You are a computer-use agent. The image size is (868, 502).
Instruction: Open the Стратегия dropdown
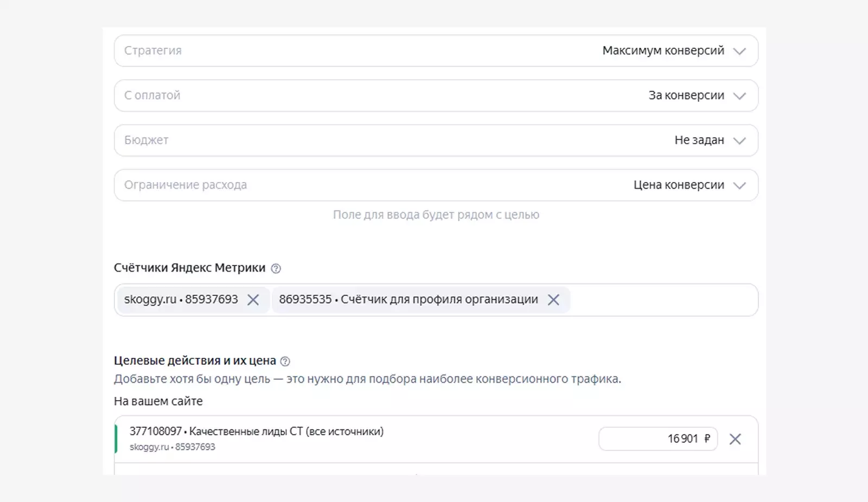pos(436,51)
